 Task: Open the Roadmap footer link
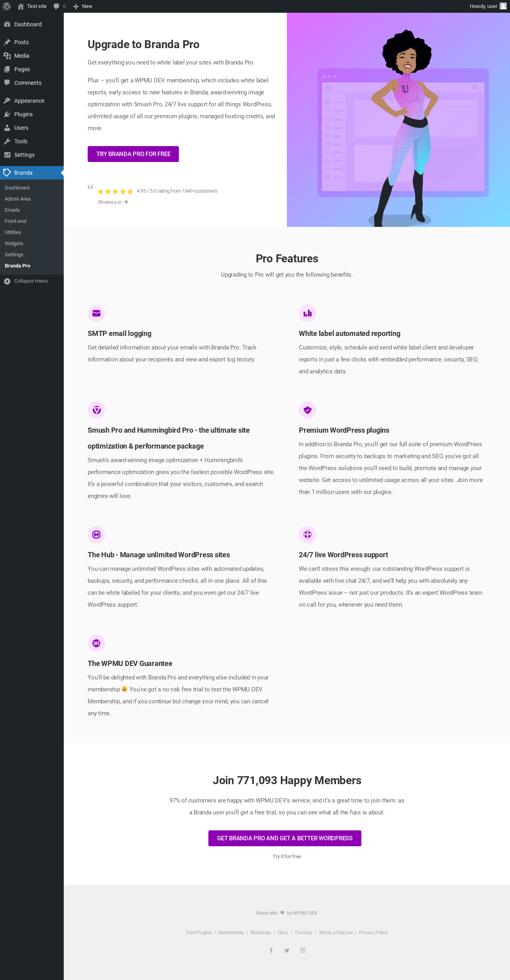coord(261,933)
